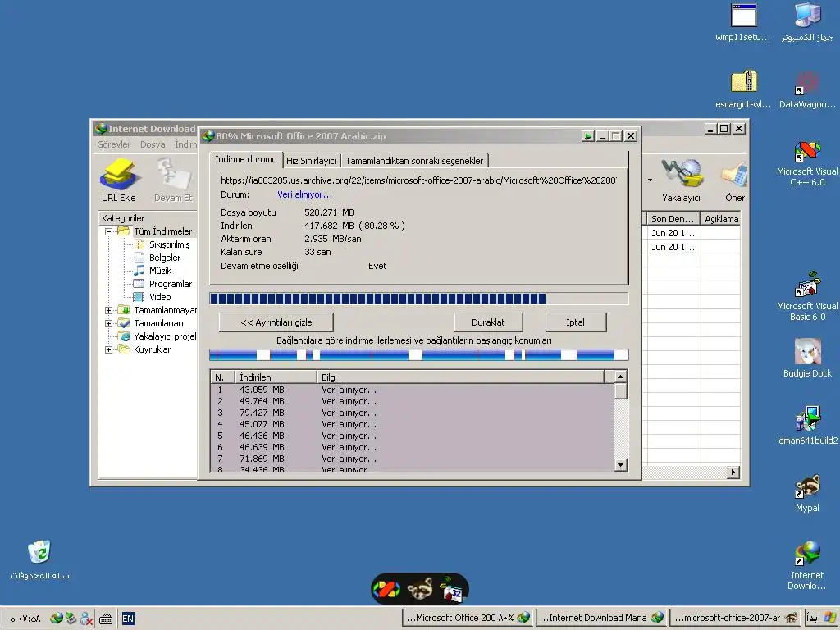Open the Mypal browser desktop shortcut
Screen dimensions: 840x630
(x=807, y=493)
